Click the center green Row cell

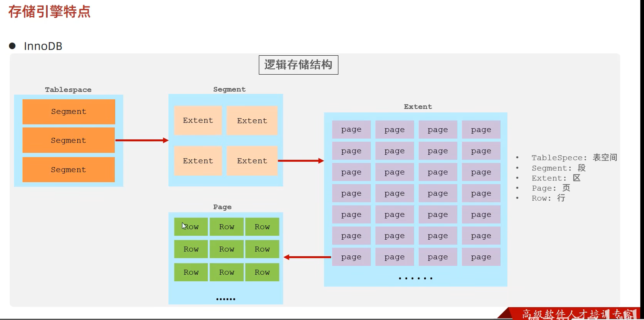tap(227, 249)
